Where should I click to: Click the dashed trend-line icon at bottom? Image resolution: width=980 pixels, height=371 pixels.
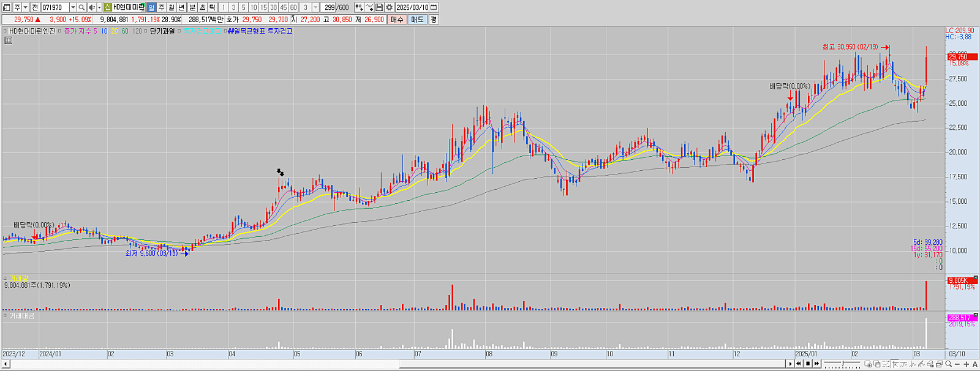pyautogui.click(x=886, y=364)
